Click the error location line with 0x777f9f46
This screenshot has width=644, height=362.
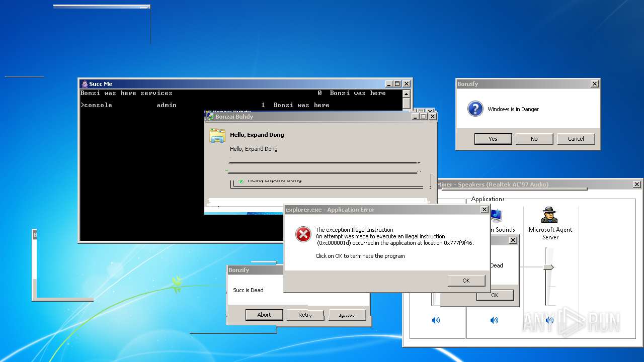pyautogui.click(x=395, y=243)
